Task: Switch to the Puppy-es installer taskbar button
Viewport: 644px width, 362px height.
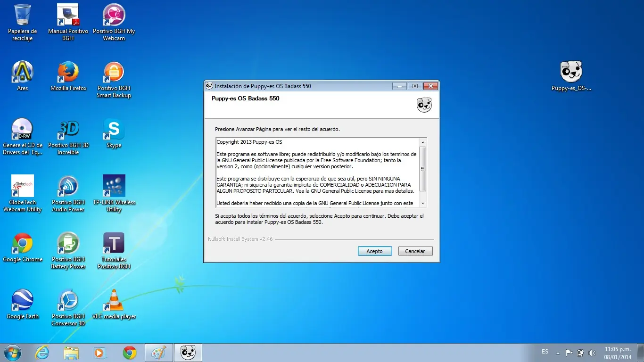Action: 188,353
